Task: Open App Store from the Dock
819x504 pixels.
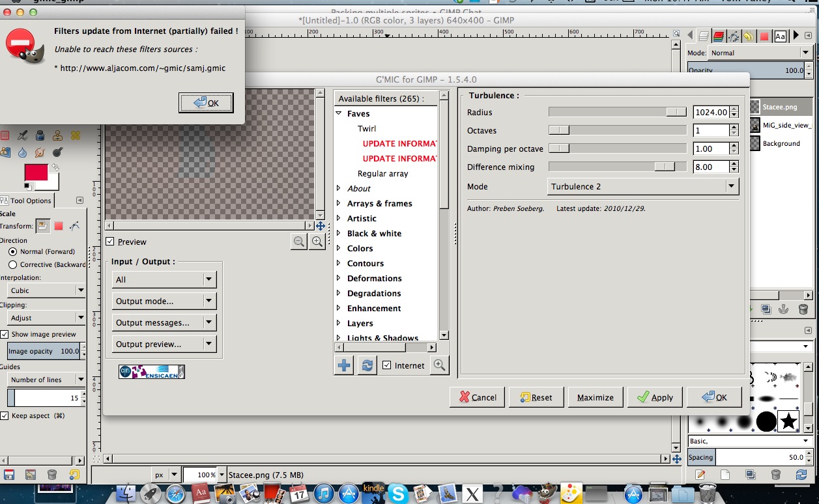Action: click(x=349, y=494)
